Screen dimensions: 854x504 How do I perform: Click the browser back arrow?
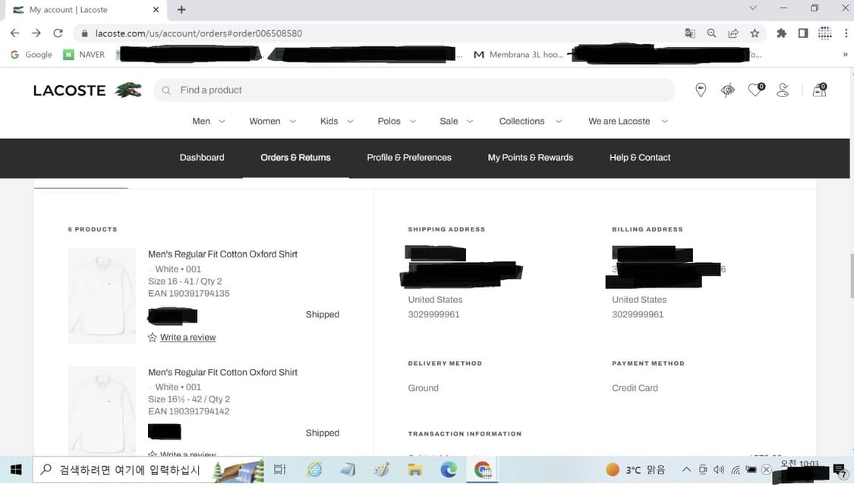click(x=14, y=33)
